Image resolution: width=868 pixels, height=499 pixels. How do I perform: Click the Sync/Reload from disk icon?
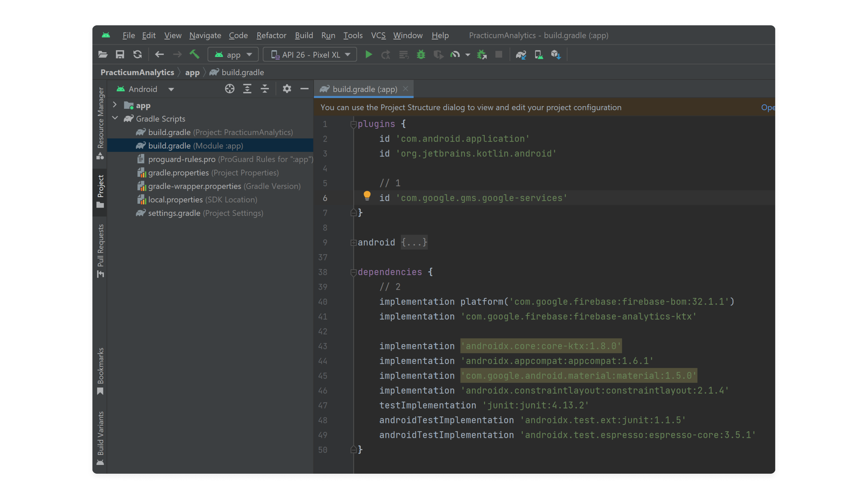click(x=137, y=55)
